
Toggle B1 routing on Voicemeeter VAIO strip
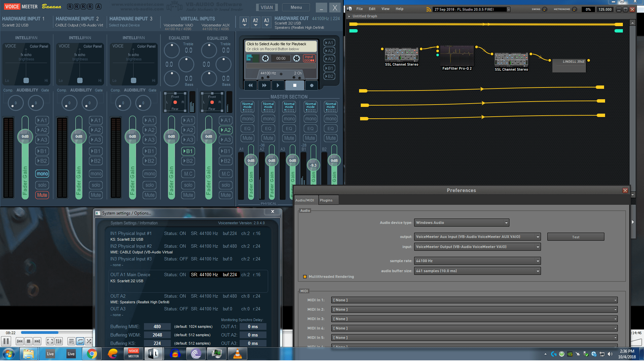(x=188, y=151)
